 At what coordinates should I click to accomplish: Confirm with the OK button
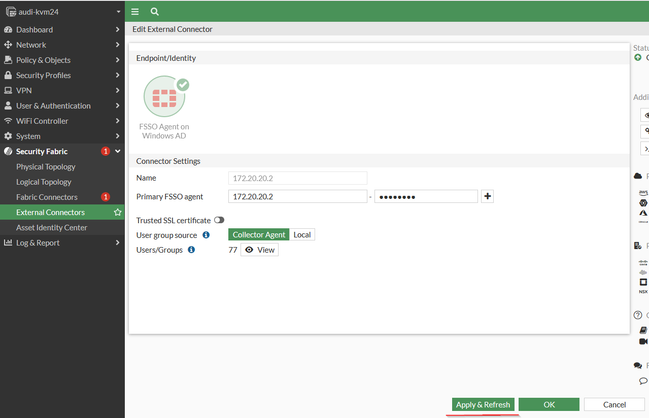(549, 404)
